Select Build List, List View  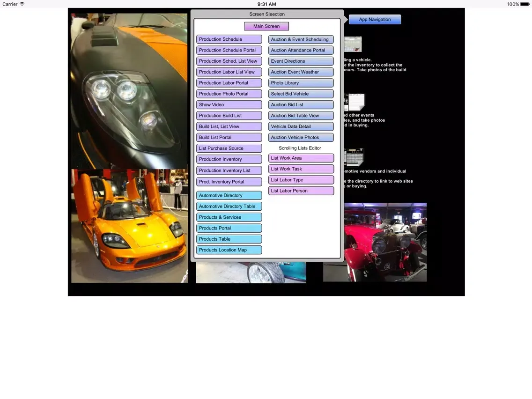coord(229,126)
